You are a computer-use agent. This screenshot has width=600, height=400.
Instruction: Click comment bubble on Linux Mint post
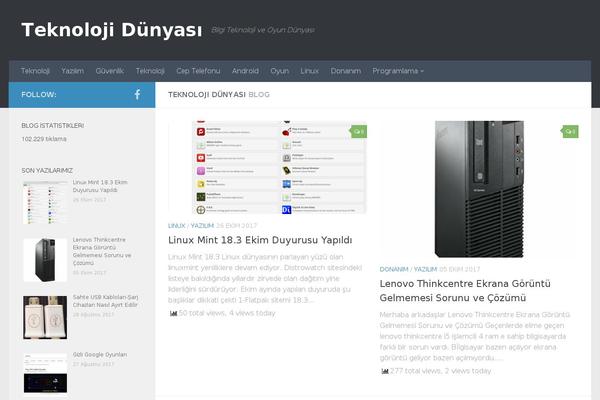[x=359, y=132]
